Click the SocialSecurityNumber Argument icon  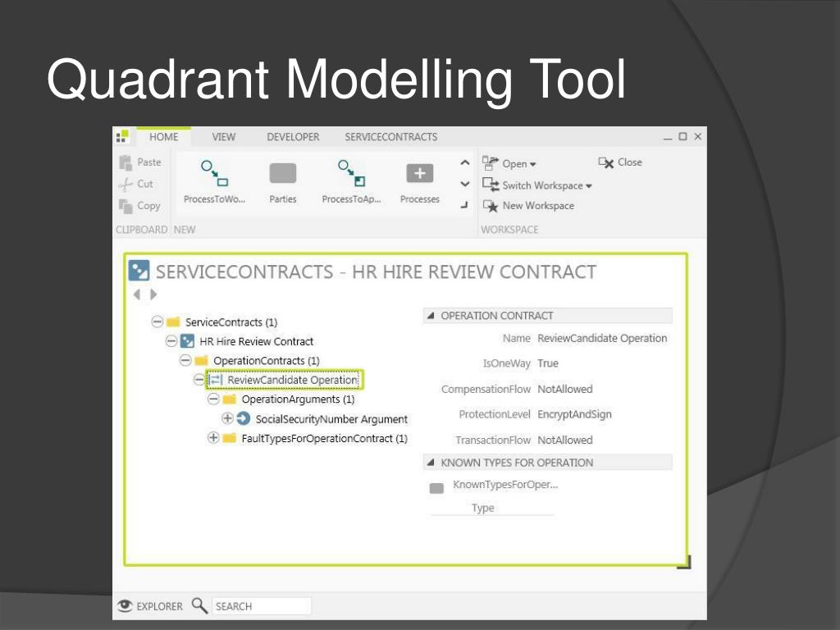coord(243,418)
